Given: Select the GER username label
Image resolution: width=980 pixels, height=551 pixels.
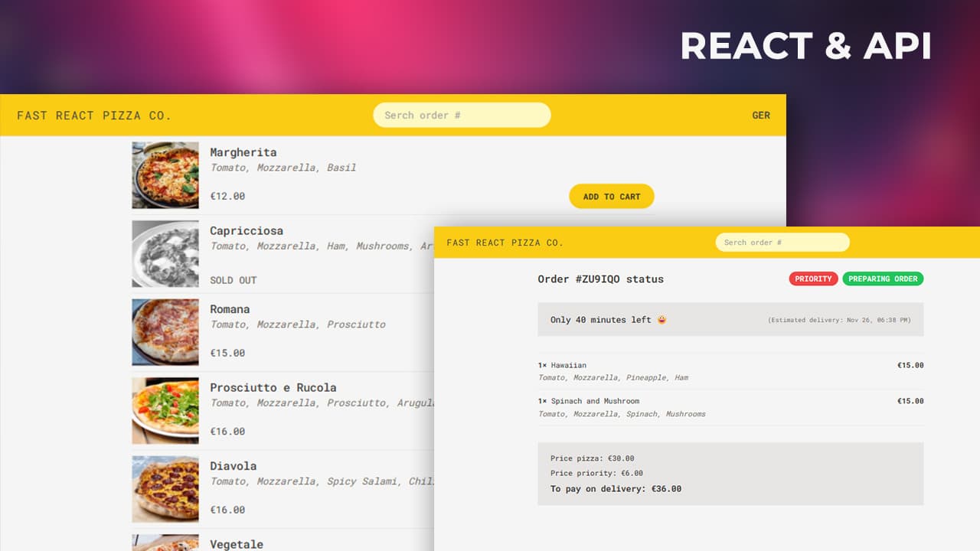Looking at the screenshot, I should pos(761,115).
